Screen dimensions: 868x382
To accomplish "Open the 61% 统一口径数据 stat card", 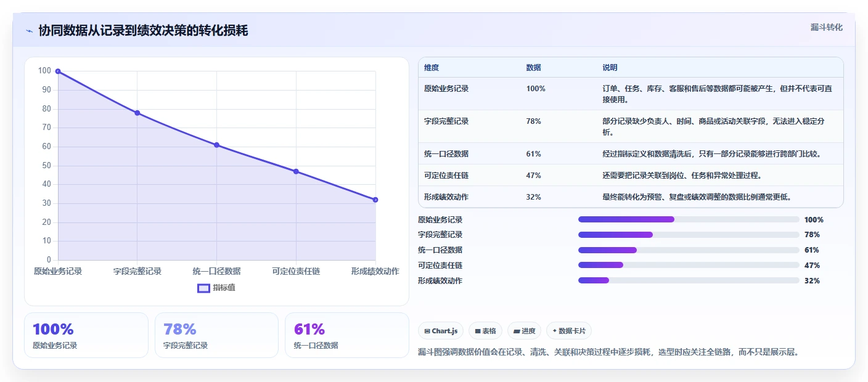I will 347,335.
